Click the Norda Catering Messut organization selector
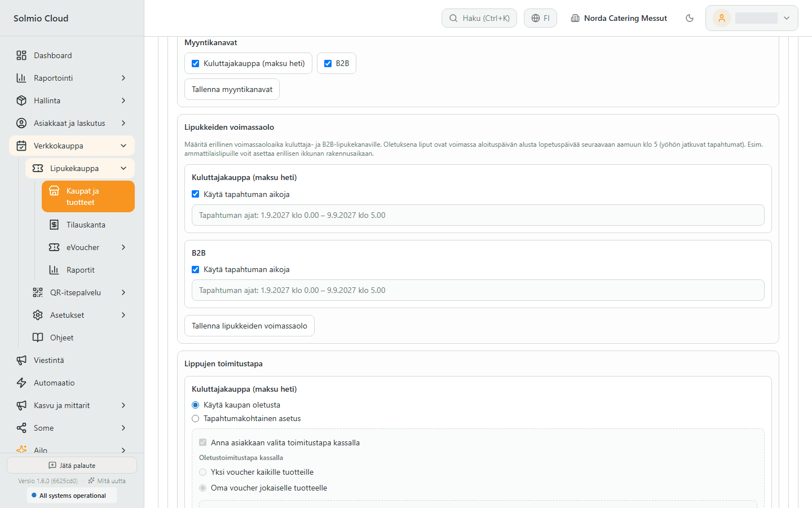Image resolution: width=812 pixels, height=508 pixels. [x=619, y=18]
